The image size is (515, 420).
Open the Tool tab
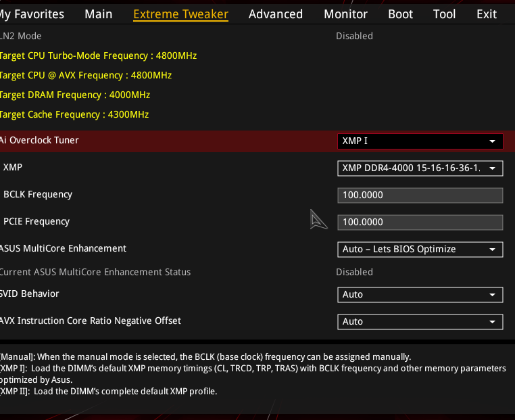click(x=444, y=14)
